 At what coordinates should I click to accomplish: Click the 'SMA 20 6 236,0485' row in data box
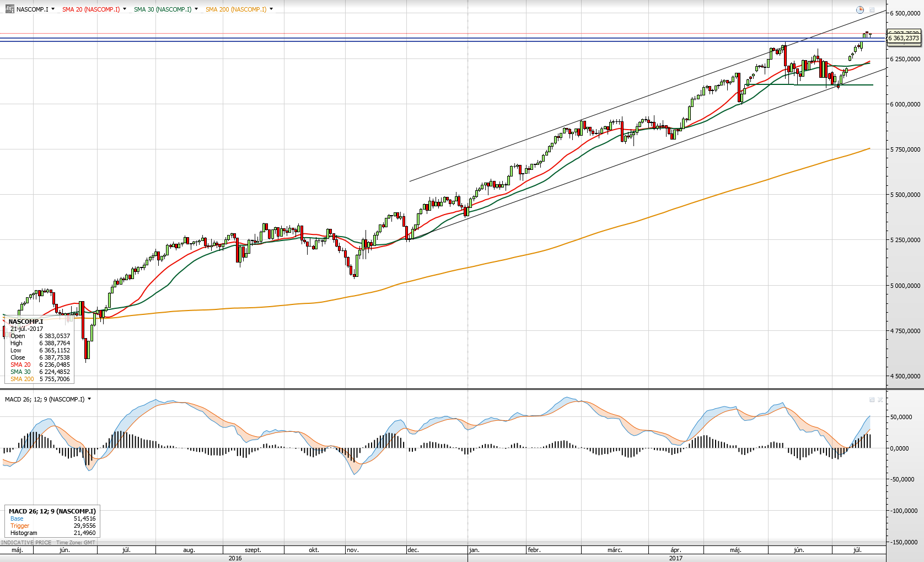coord(40,365)
